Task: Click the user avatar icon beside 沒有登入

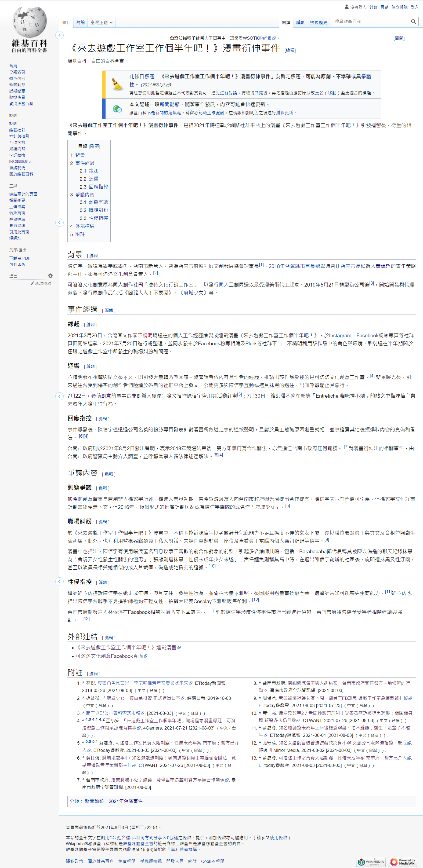Action: click(346, 7)
